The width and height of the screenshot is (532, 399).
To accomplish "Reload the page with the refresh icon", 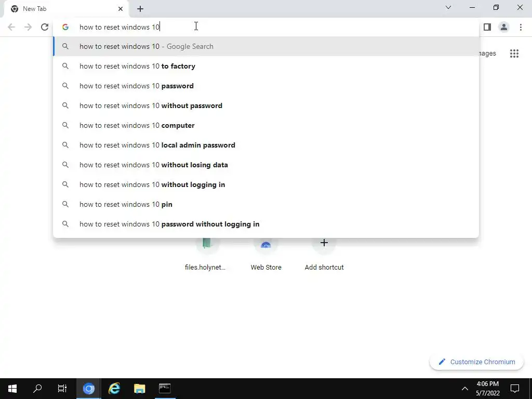I will pos(45,27).
